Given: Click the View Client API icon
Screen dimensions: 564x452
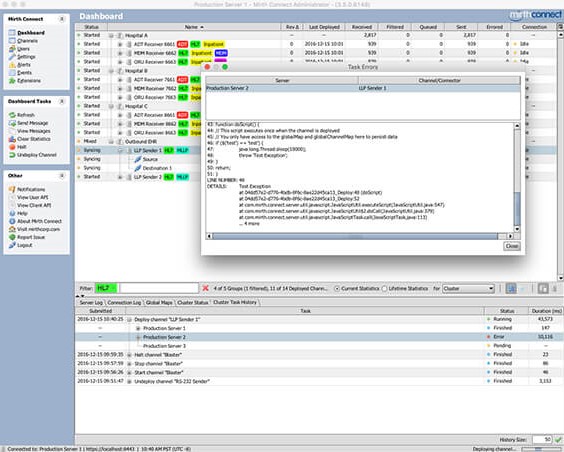Looking at the screenshot, I should [12, 205].
